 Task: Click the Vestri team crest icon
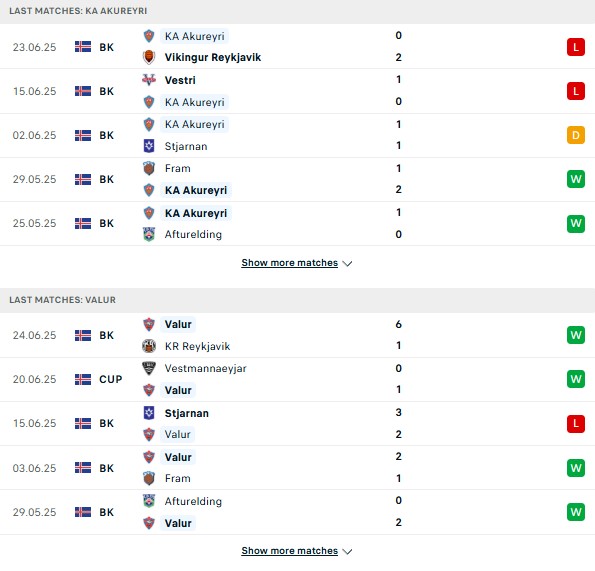click(149, 80)
